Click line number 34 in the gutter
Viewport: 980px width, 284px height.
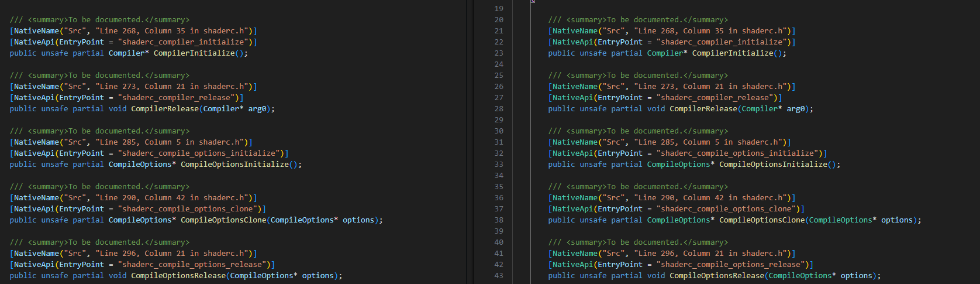click(x=499, y=176)
